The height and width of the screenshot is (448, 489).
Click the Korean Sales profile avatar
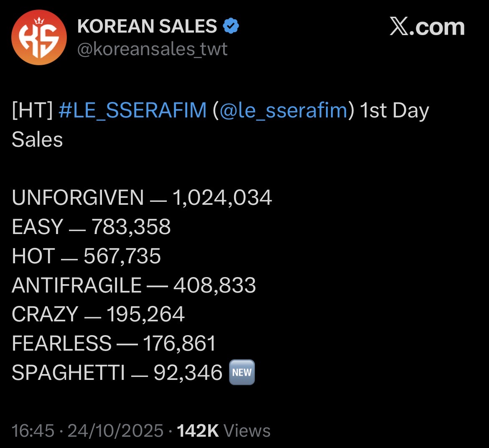tap(38, 37)
